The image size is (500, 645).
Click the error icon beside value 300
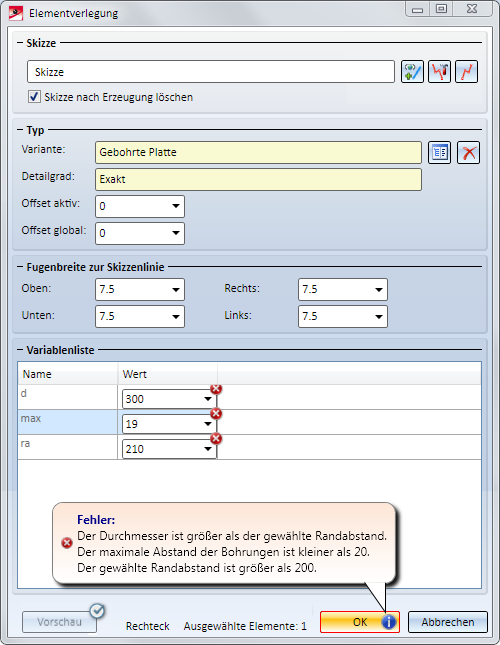pos(216,388)
